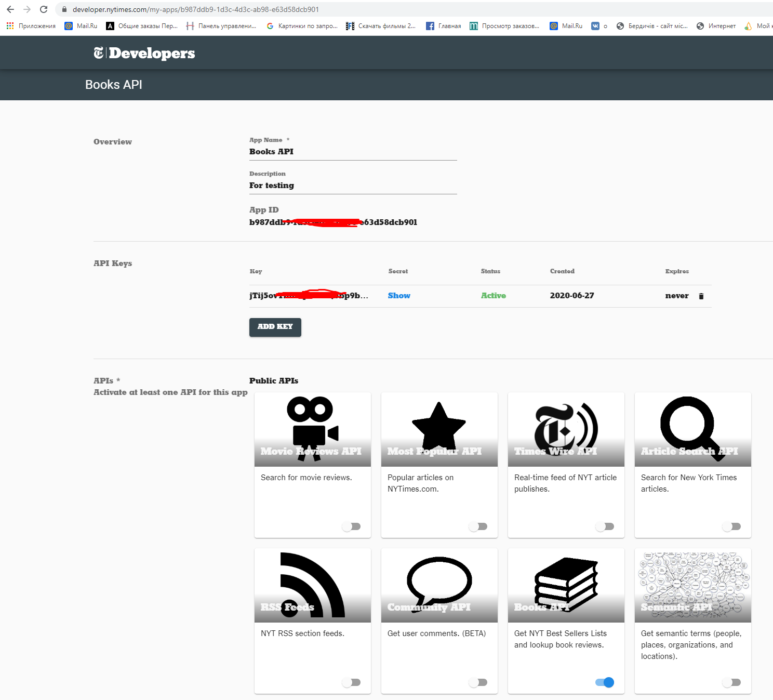The width and height of the screenshot is (773, 700).
Task: Open the Most Popular API star thumbnail
Action: pyautogui.click(x=439, y=429)
